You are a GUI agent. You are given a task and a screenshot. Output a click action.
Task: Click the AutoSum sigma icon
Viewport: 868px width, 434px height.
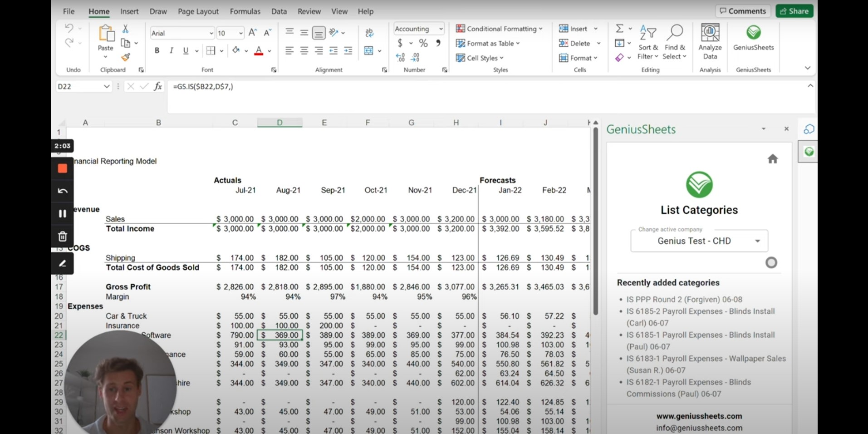[619, 29]
